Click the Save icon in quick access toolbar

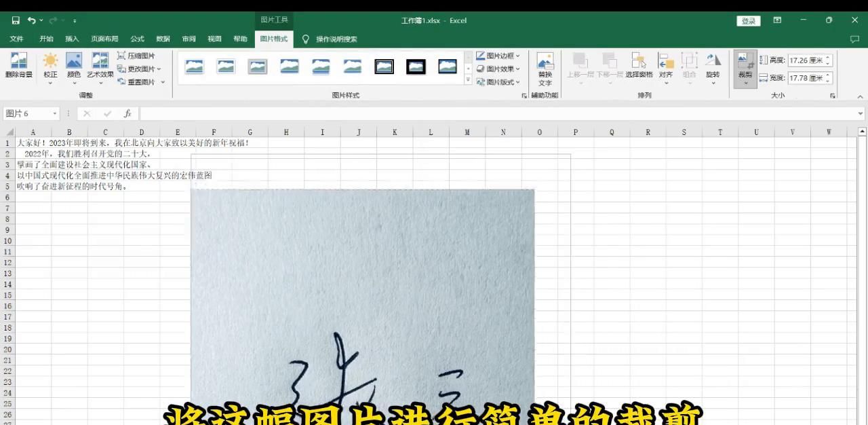point(16,20)
